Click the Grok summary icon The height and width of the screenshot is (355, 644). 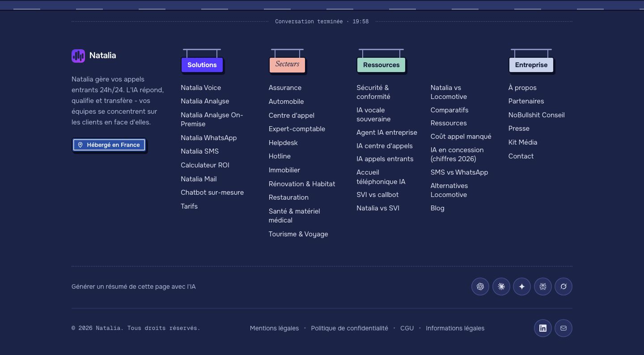(563, 287)
